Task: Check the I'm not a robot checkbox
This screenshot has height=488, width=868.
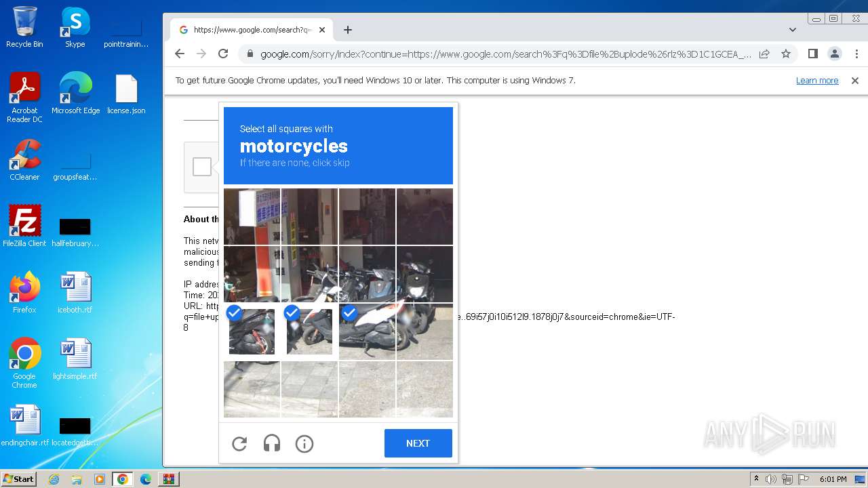Action: 202,167
